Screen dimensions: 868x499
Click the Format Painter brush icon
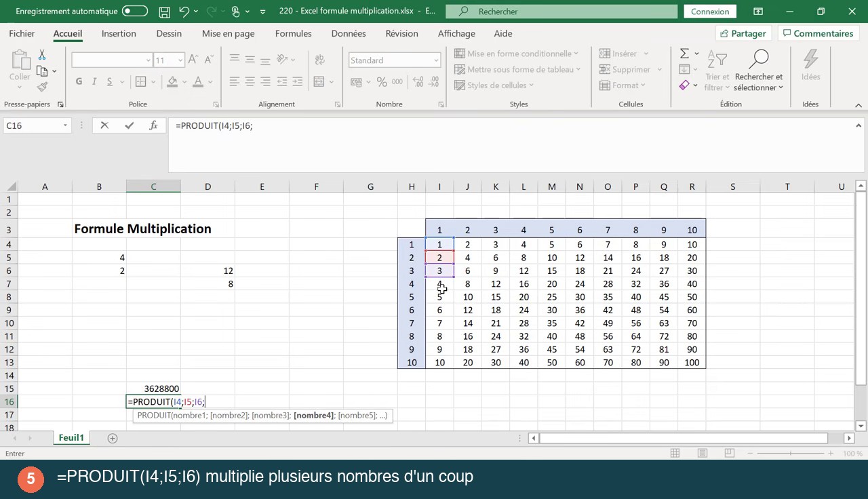[x=42, y=87]
